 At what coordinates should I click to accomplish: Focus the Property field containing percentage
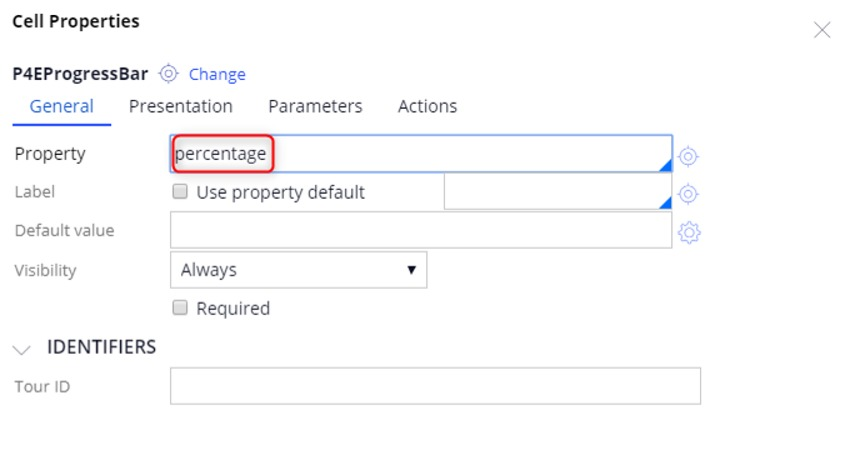click(421, 154)
